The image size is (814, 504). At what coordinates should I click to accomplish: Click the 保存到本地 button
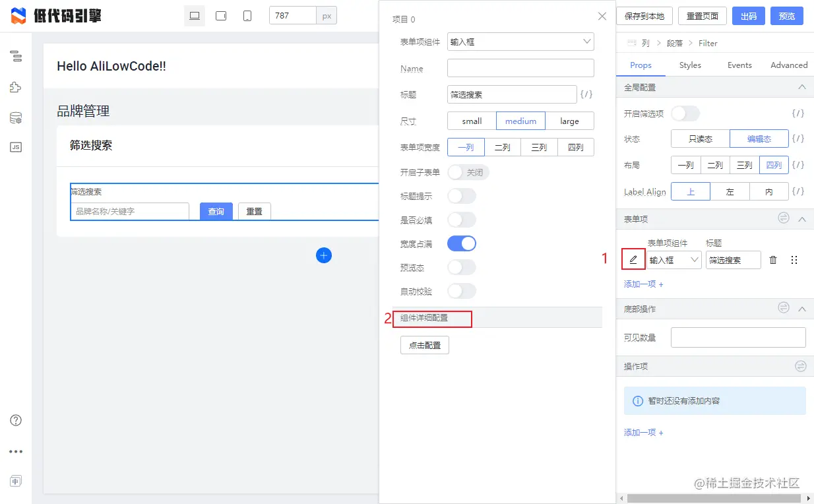[644, 16]
